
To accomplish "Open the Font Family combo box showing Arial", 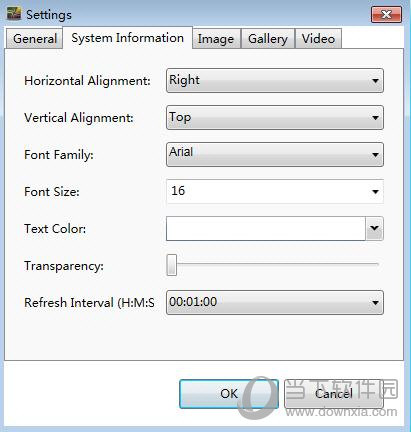I will (275, 154).
